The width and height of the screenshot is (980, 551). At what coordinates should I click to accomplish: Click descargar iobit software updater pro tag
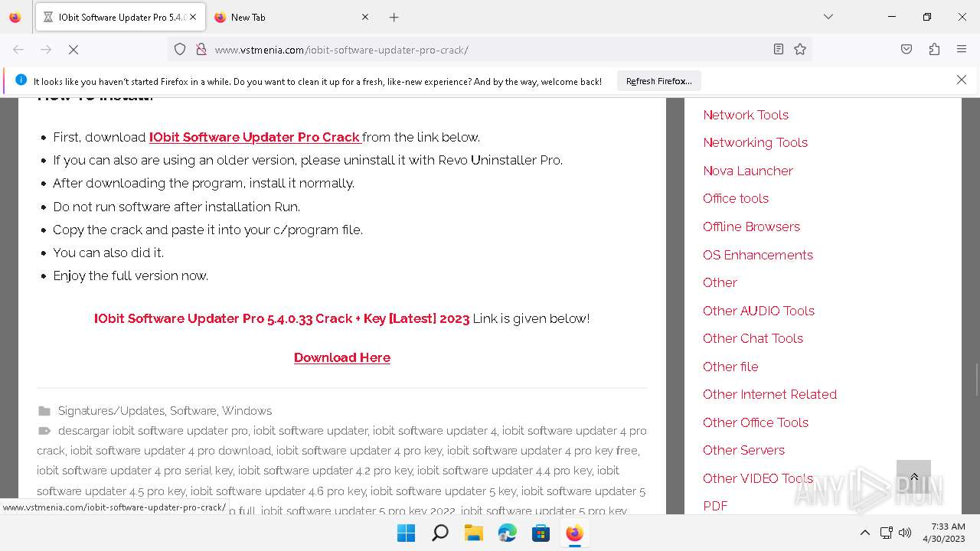153,431
